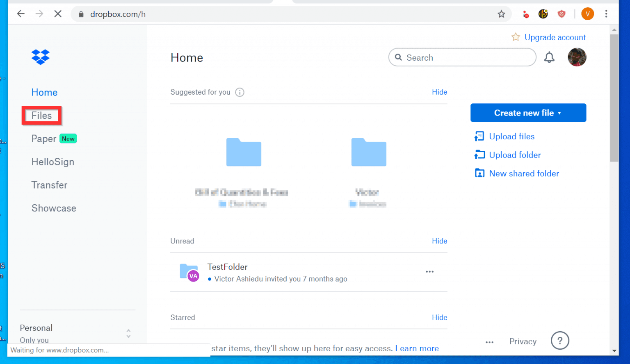Open Chrome three-dot menu
This screenshot has width=630, height=364.
pos(606,14)
